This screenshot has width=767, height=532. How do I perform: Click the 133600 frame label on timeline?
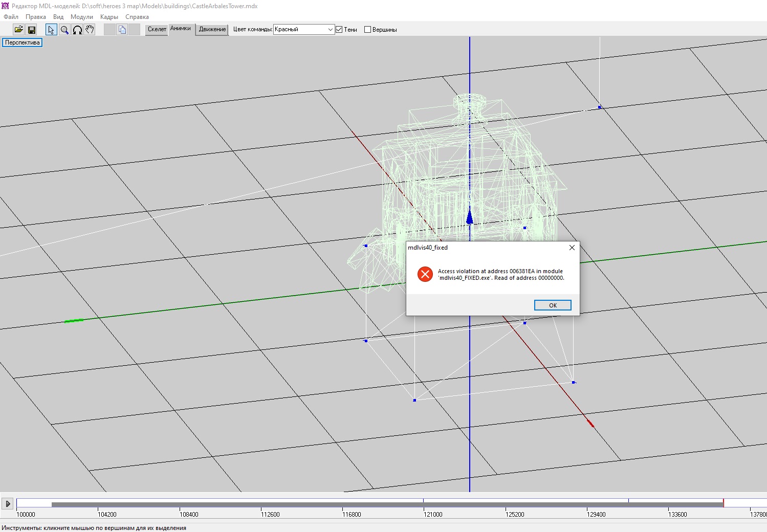pos(677,515)
